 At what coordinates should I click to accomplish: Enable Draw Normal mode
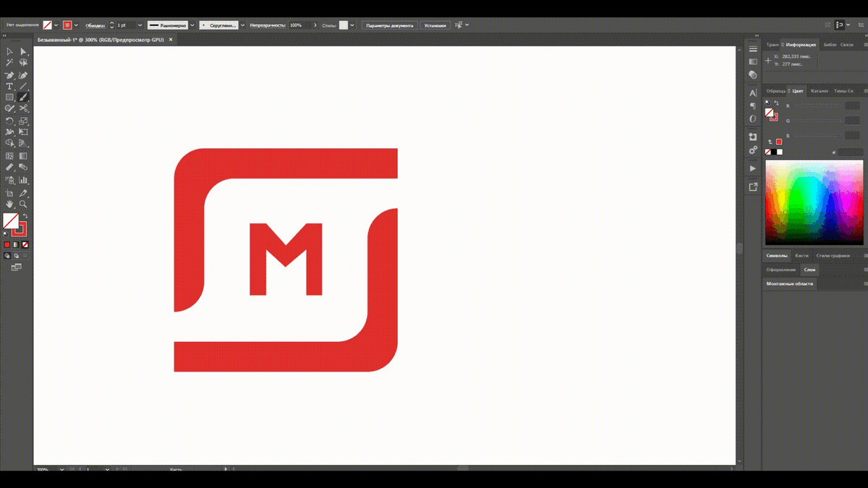click(7, 256)
